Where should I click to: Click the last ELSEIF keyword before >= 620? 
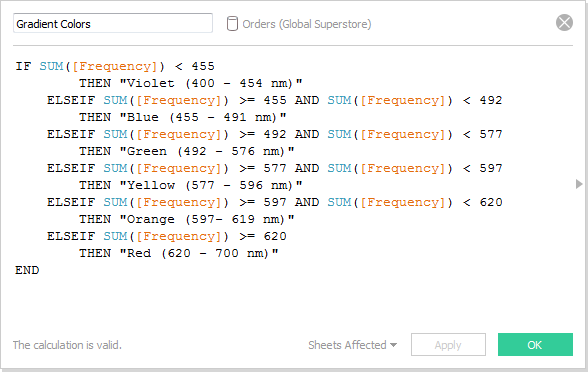(x=71, y=236)
